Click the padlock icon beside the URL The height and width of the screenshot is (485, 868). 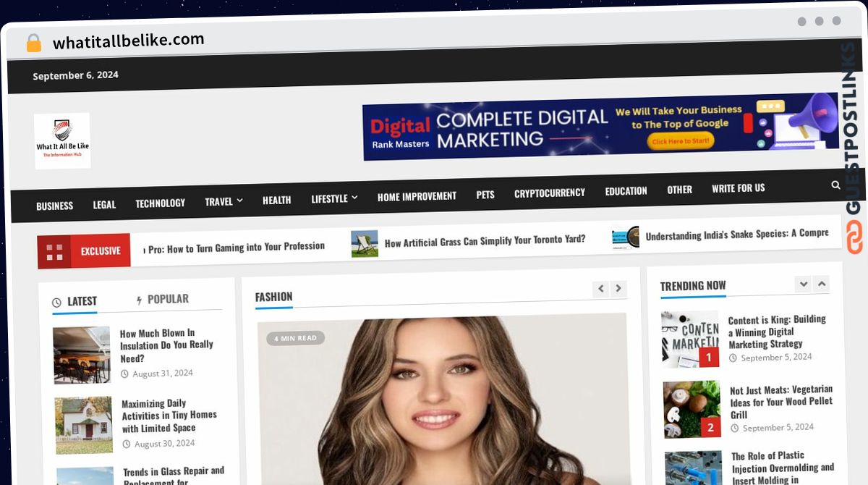pyautogui.click(x=34, y=43)
